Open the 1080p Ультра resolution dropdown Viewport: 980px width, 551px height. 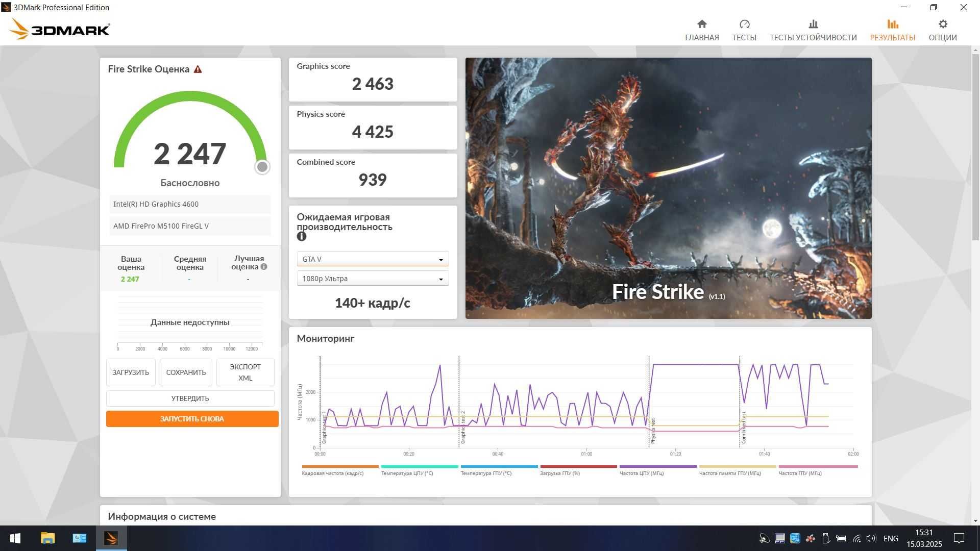click(x=373, y=279)
